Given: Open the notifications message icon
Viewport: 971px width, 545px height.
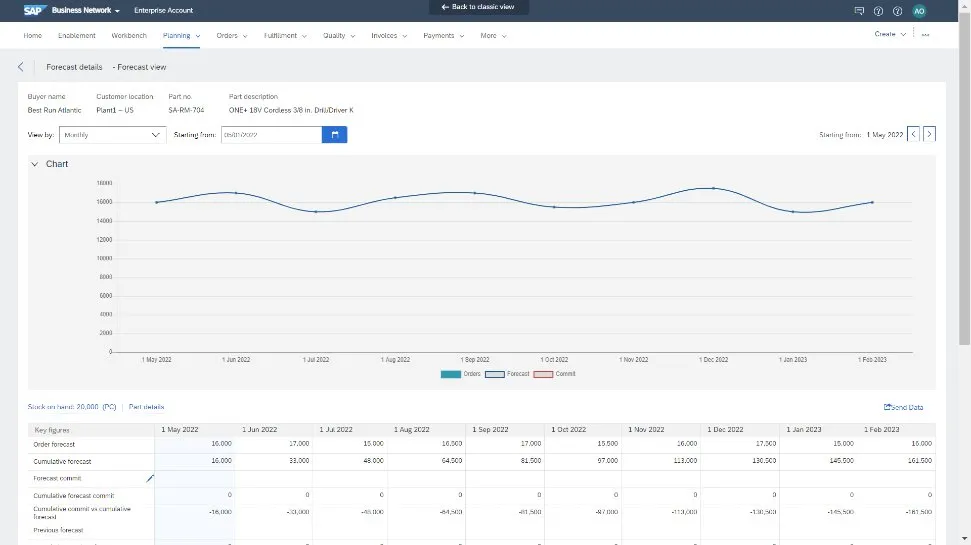Looking at the screenshot, I should point(859,11).
